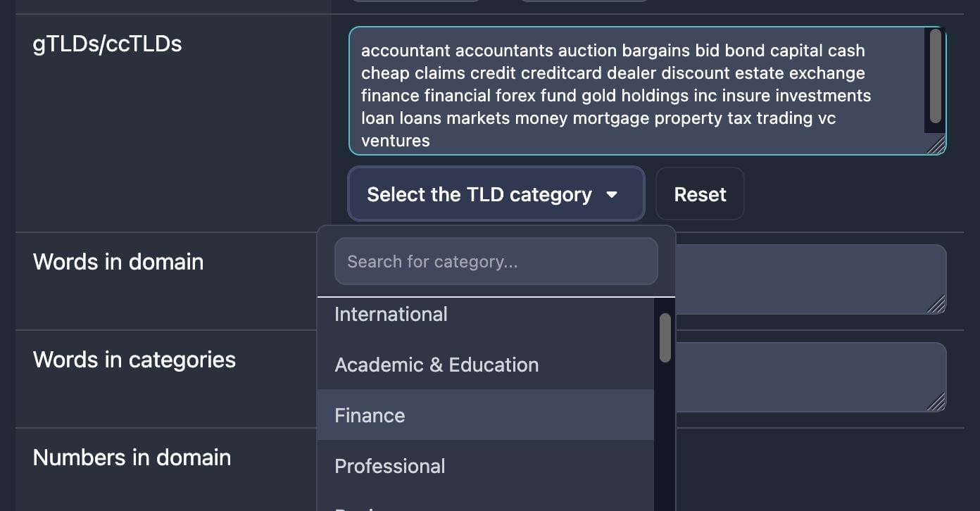Open the Select the TLD category dropdown
The width and height of the screenshot is (980, 511).
(x=479, y=194)
